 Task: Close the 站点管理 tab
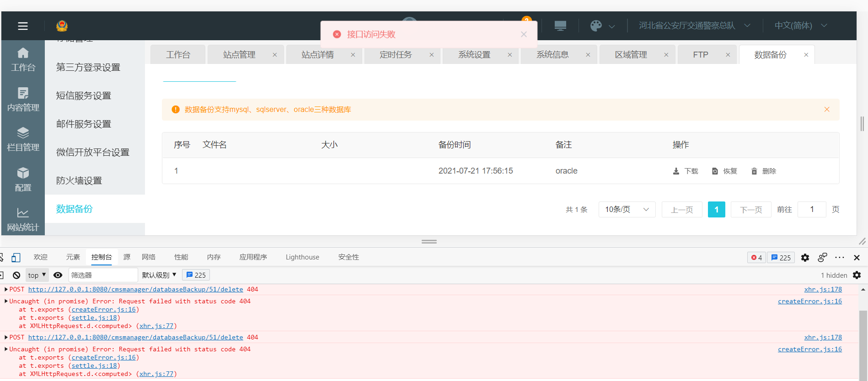coord(275,55)
